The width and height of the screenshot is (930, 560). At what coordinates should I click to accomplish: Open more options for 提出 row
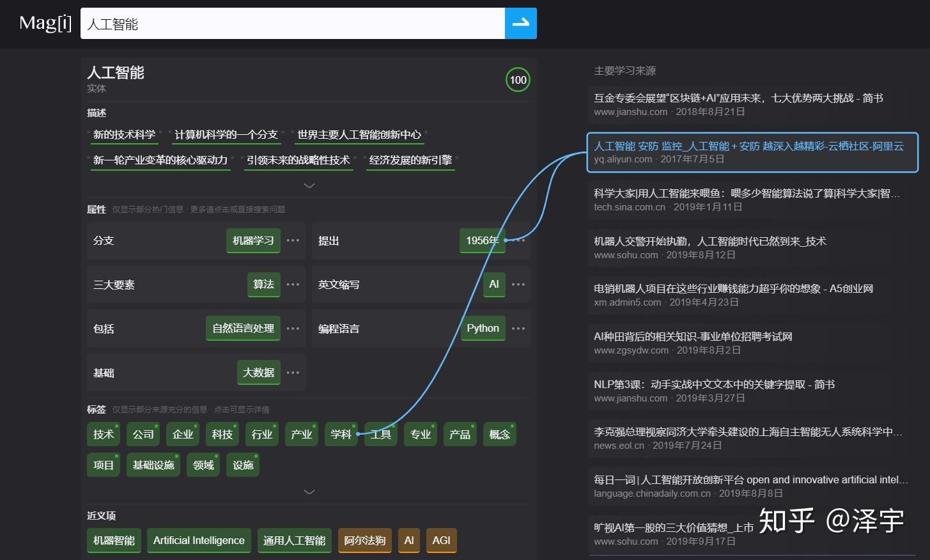pyautogui.click(x=518, y=240)
